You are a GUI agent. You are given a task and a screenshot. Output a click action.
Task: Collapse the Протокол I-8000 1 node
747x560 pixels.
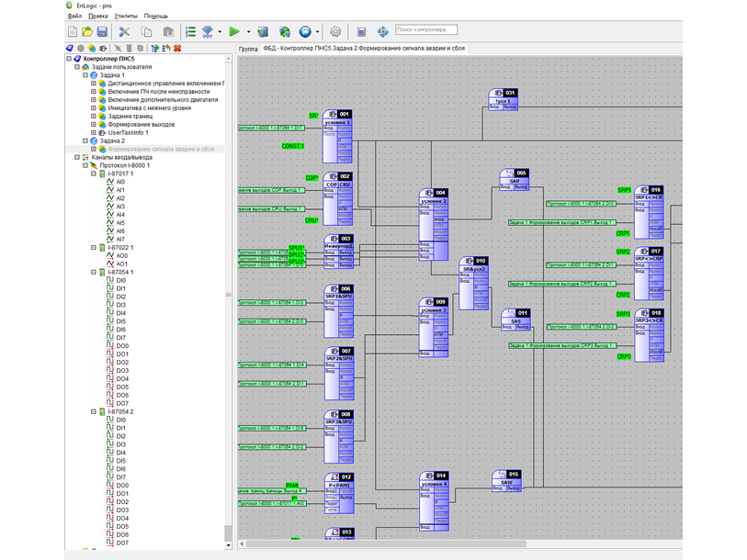pos(85,165)
